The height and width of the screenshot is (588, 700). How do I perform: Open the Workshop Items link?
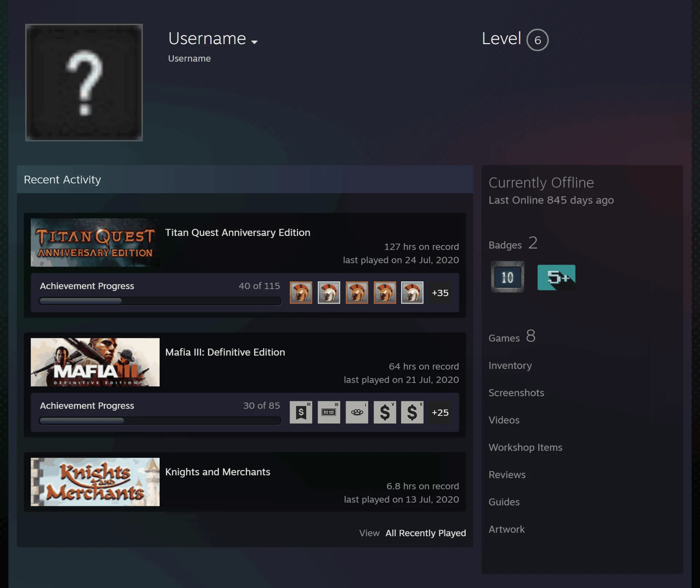tap(525, 447)
